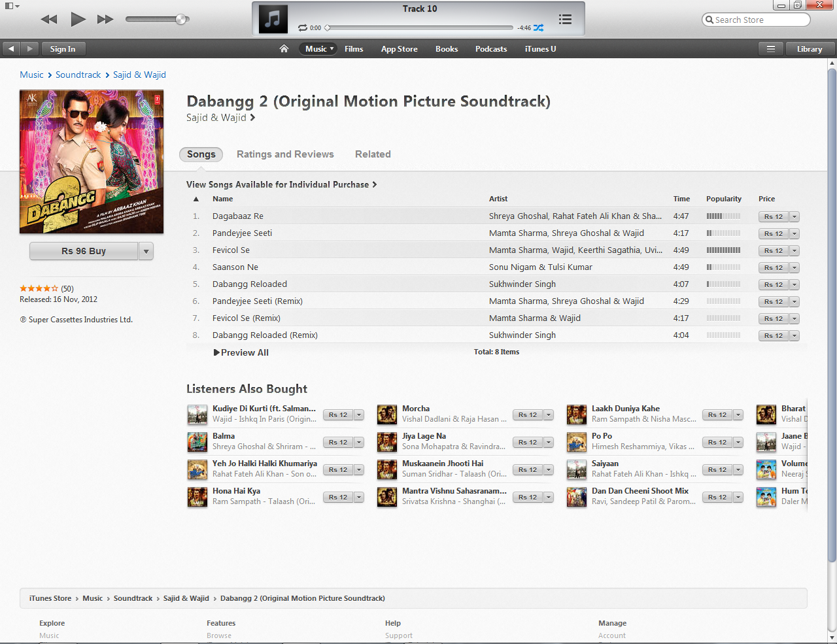Viewport: 837px width, 644px height.
Task: Adjust the volume slider knob
Action: tap(181, 20)
